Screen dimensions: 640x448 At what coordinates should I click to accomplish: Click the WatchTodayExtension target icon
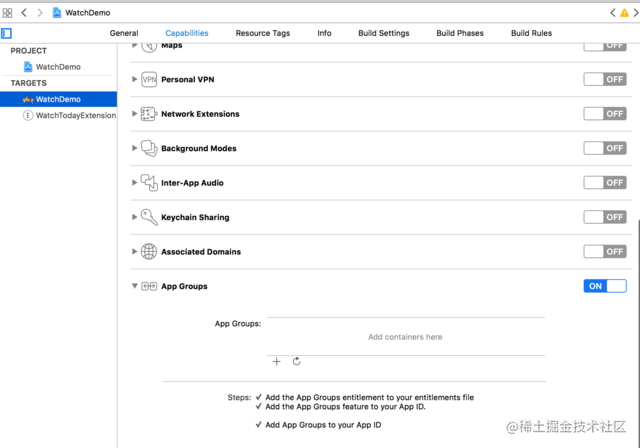pos(28,115)
